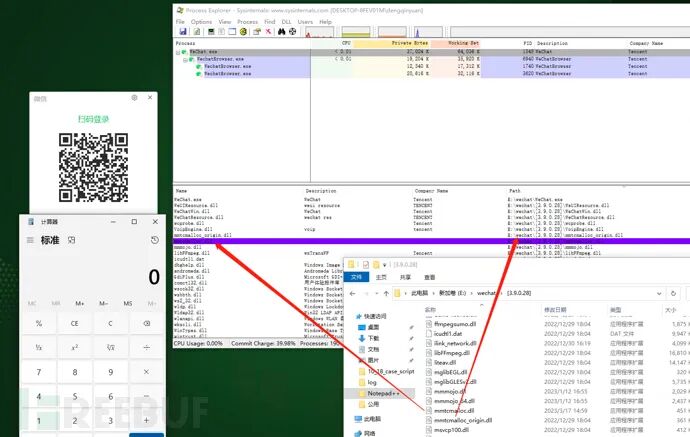Sort by Private Bytes column header
690x437 pixels.
point(391,43)
